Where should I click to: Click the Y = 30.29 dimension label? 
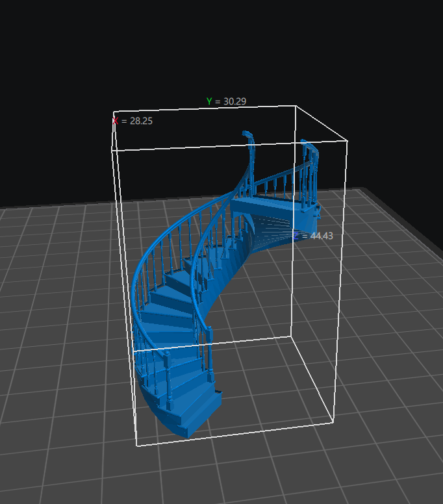pyautogui.click(x=226, y=101)
